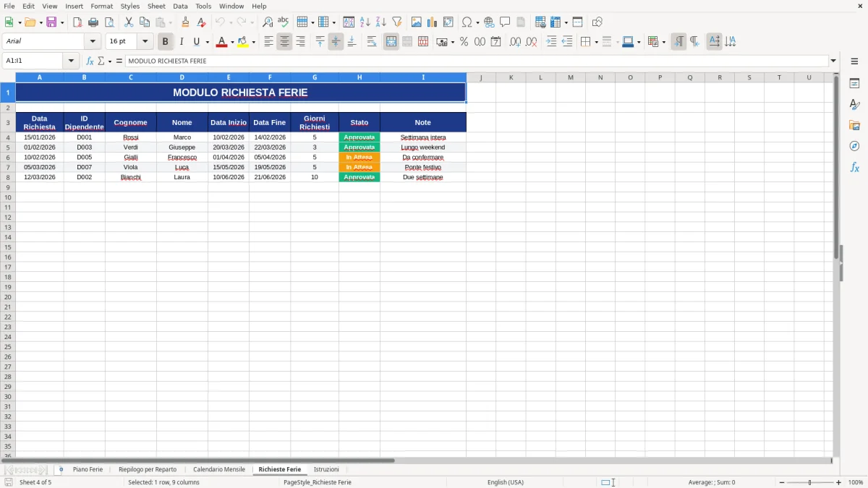Click zoom in plus button
This screenshot has height=488, width=868.
[838, 482]
